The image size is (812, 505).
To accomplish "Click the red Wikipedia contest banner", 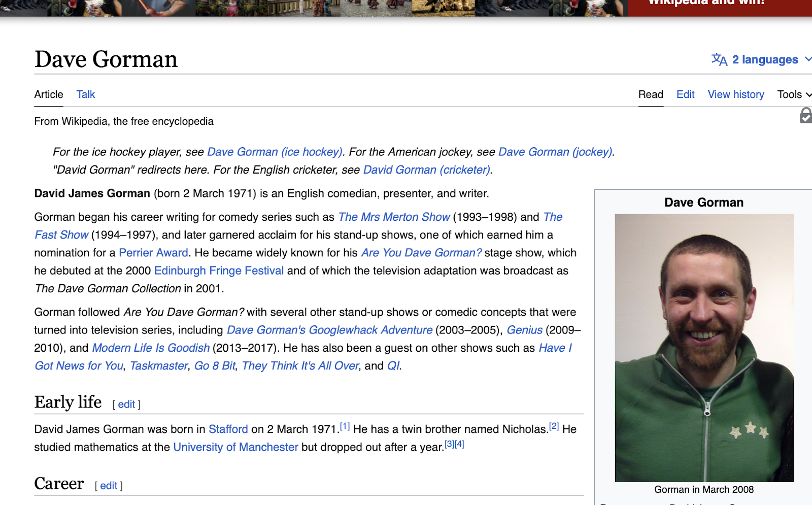I will [x=720, y=7].
